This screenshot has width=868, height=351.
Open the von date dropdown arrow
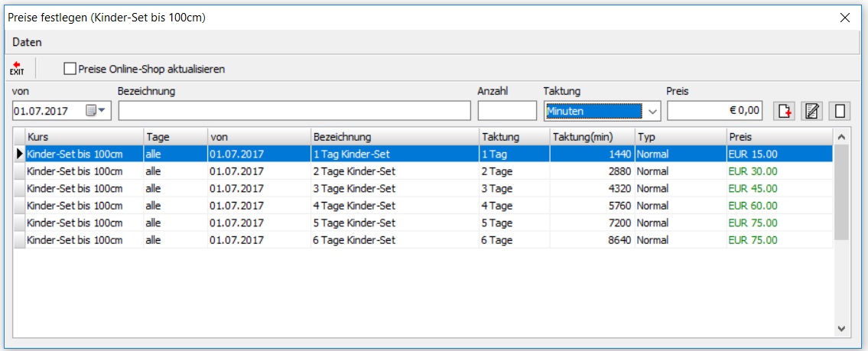pos(102,112)
